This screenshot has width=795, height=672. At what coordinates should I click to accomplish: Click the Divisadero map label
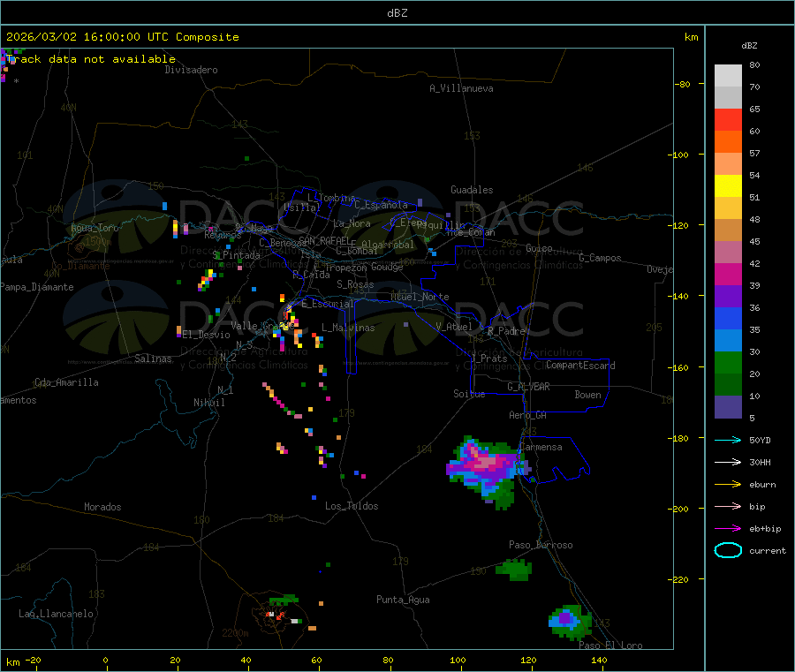click(x=191, y=70)
